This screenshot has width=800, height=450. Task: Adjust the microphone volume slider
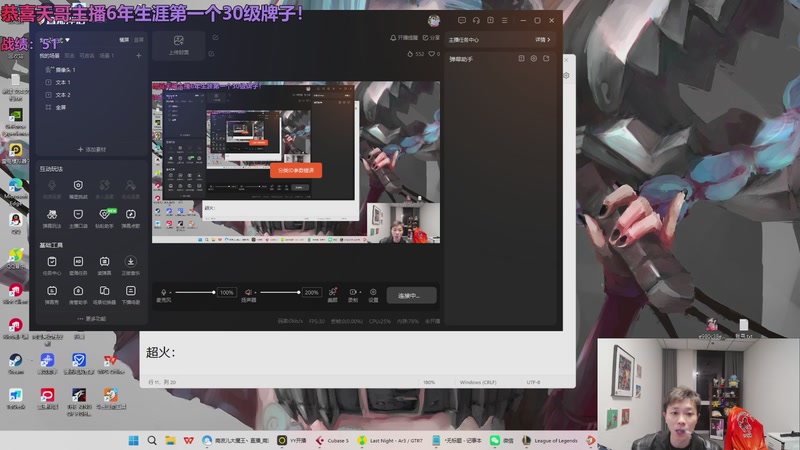[x=194, y=292]
